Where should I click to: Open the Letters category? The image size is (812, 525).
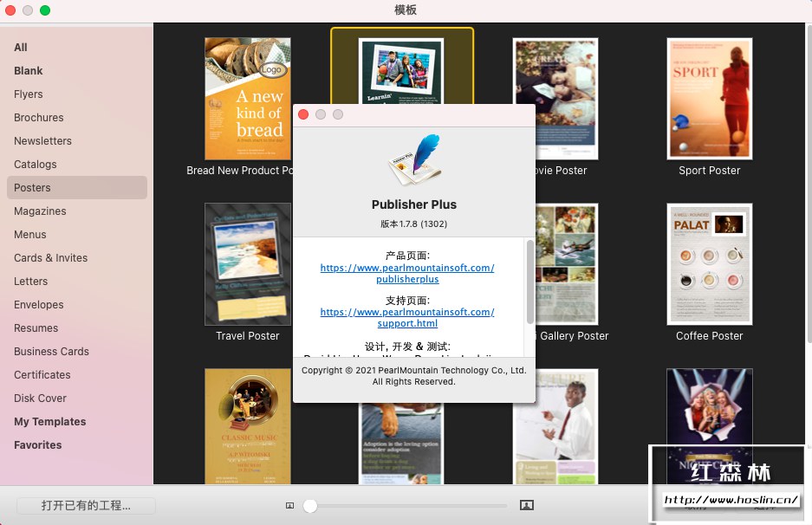pyautogui.click(x=30, y=282)
